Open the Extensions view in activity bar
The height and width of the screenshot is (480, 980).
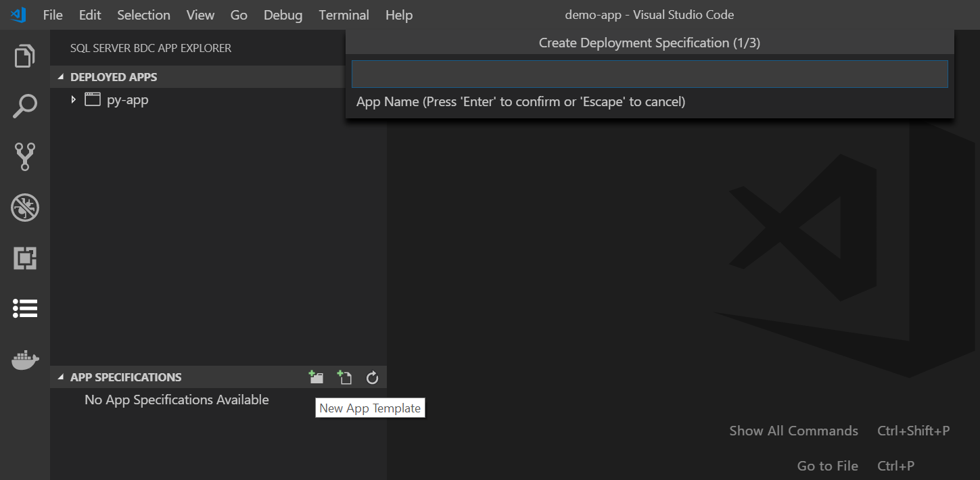click(25, 258)
